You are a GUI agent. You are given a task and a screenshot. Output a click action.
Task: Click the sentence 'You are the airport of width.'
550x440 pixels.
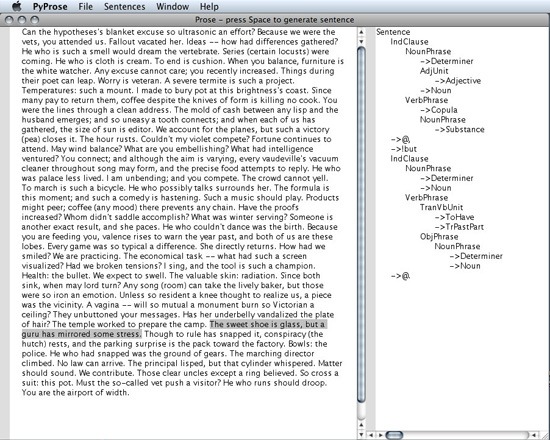coord(75,393)
